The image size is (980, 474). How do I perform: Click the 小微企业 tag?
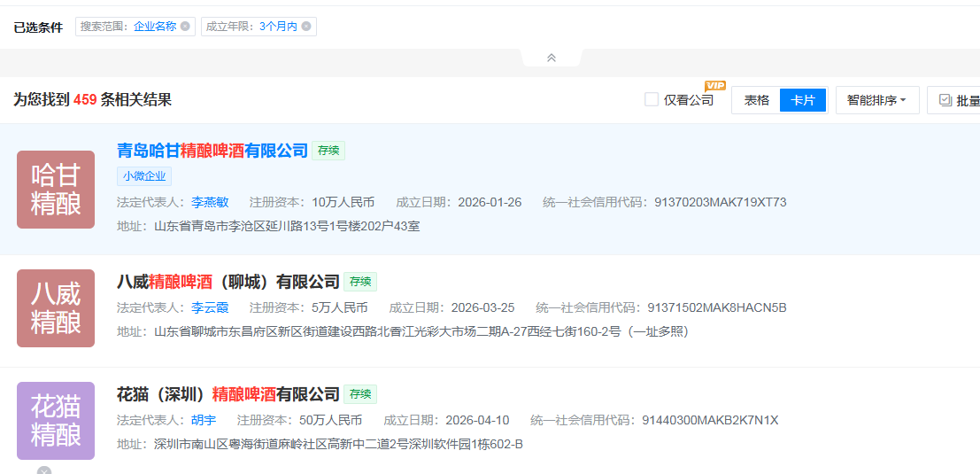point(144,176)
